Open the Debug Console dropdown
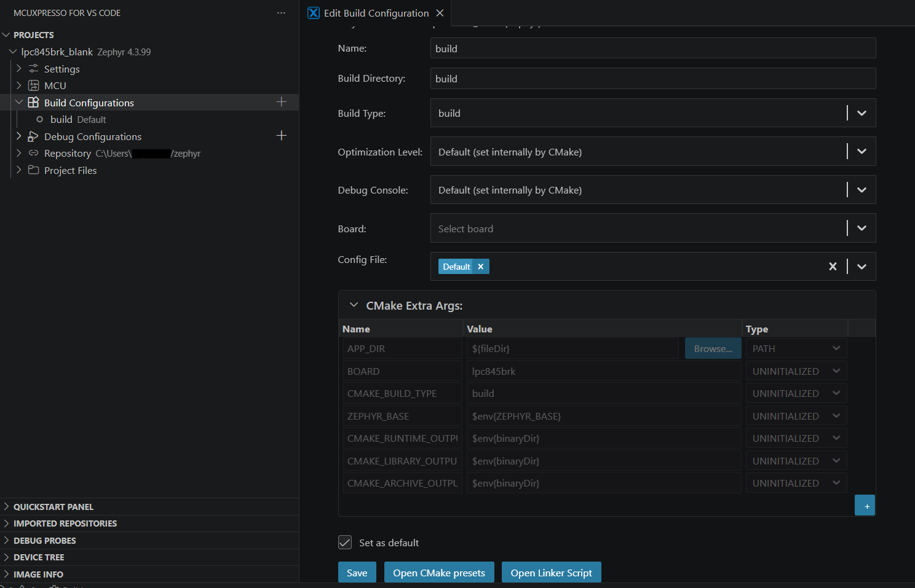 [x=862, y=190]
